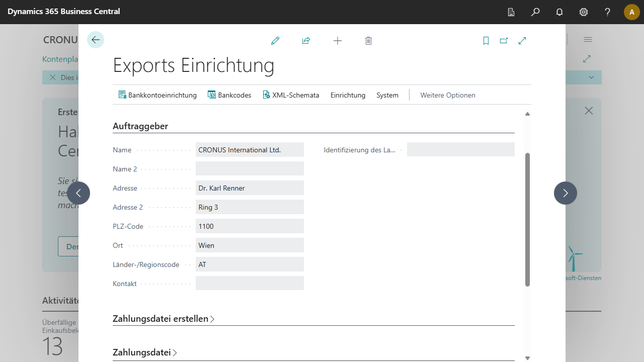The image size is (644, 362).
Task: Go to previous record arrow
Action: pos(78,193)
